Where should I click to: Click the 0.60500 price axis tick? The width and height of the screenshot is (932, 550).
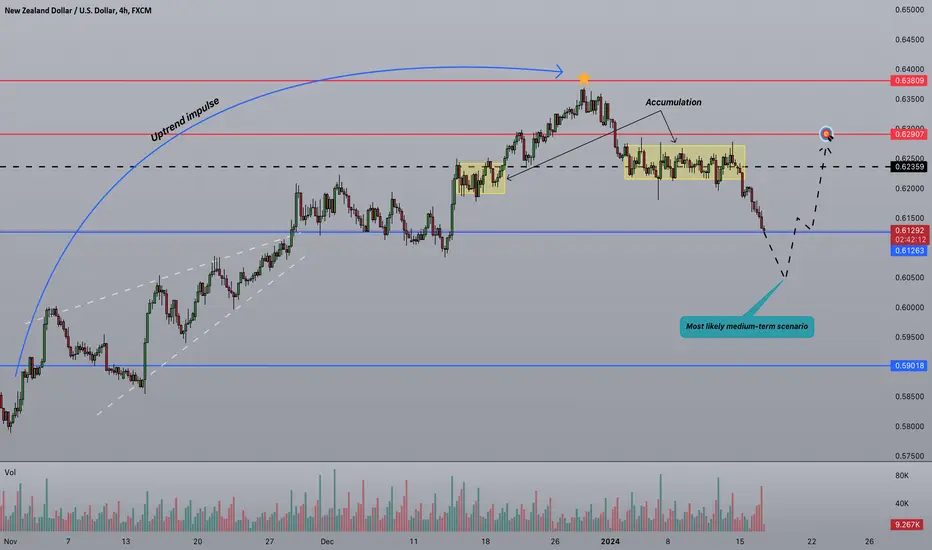909,278
